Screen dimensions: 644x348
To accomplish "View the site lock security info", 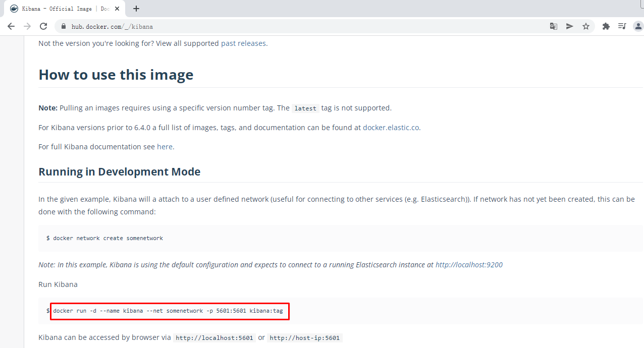I will click(x=64, y=26).
